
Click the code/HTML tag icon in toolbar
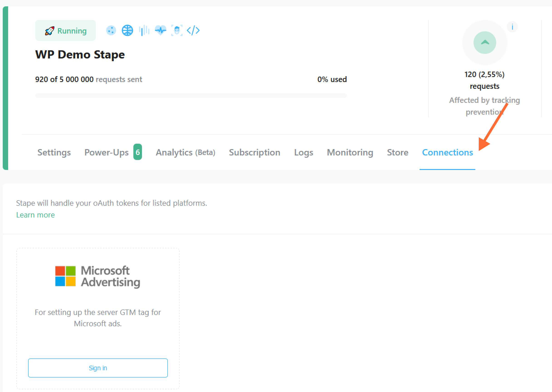click(x=194, y=30)
